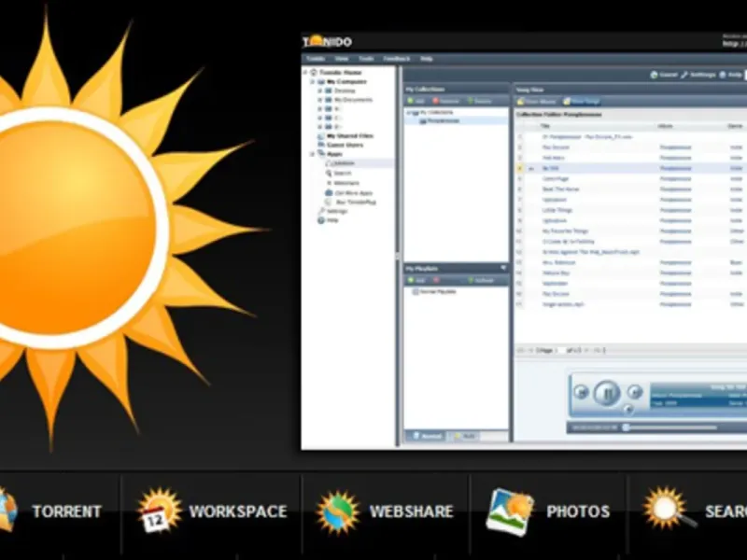This screenshot has height=560, width=747.
Task: Switch to the Auto tab below playlists
Action: (x=464, y=436)
